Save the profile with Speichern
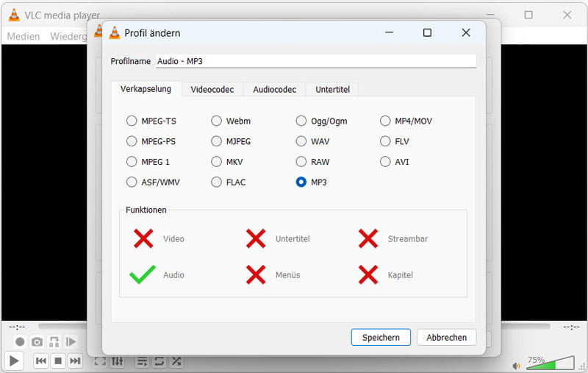 381,338
